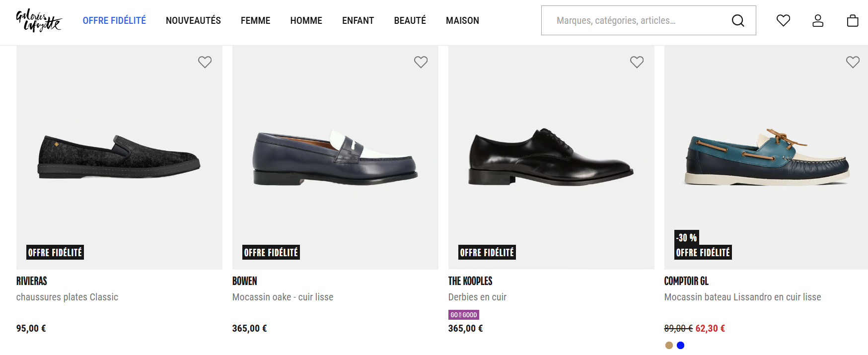Image resolution: width=868 pixels, height=355 pixels.
Task: Open the user account icon
Action: point(818,20)
